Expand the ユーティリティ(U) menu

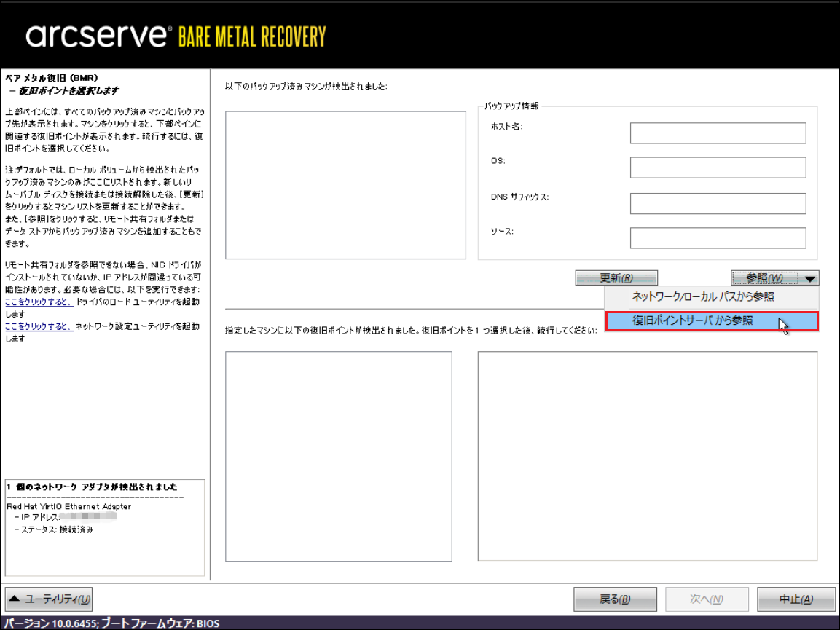click(x=49, y=599)
